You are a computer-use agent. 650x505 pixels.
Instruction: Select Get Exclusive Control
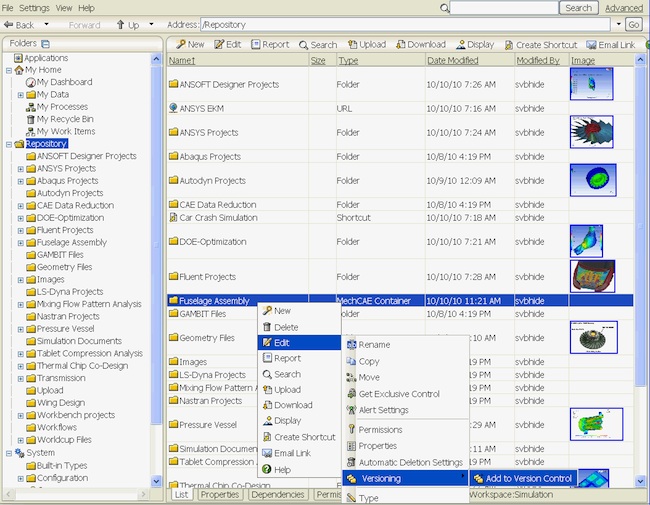pyautogui.click(x=393, y=394)
